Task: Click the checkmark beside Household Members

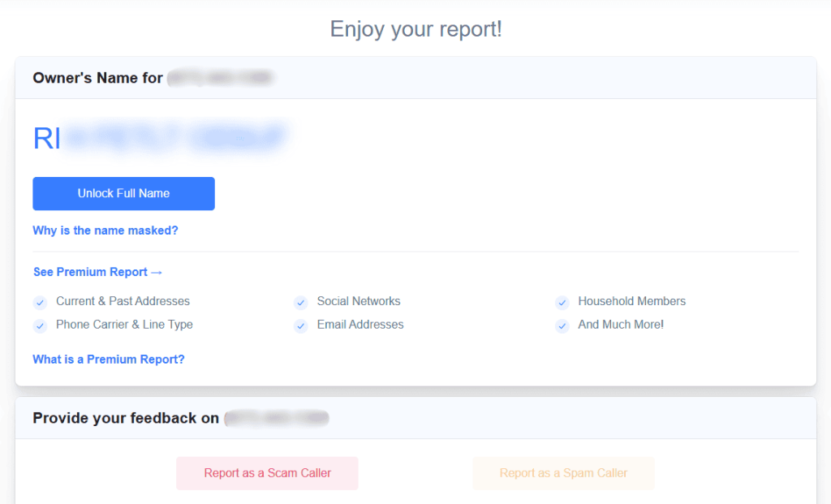Action: 562,302
